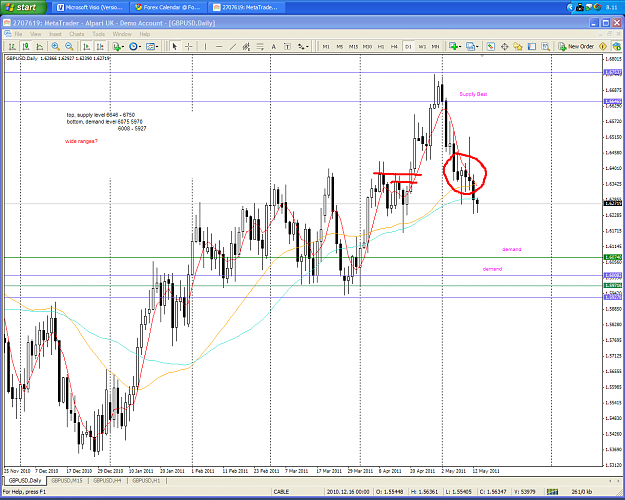Open the Charts menu
Image resolution: width=625 pixels, height=500 pixels.
(x=77, y=34)
